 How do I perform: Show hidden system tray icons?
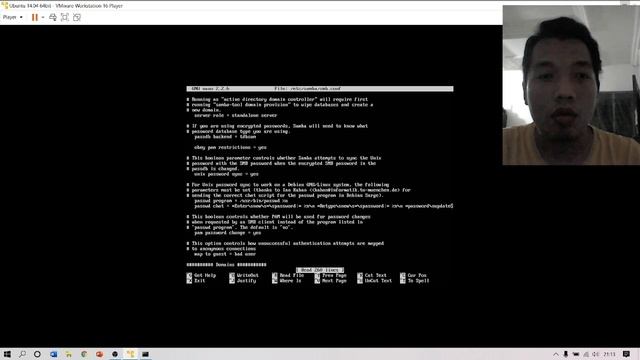click(x=556, y=354)
